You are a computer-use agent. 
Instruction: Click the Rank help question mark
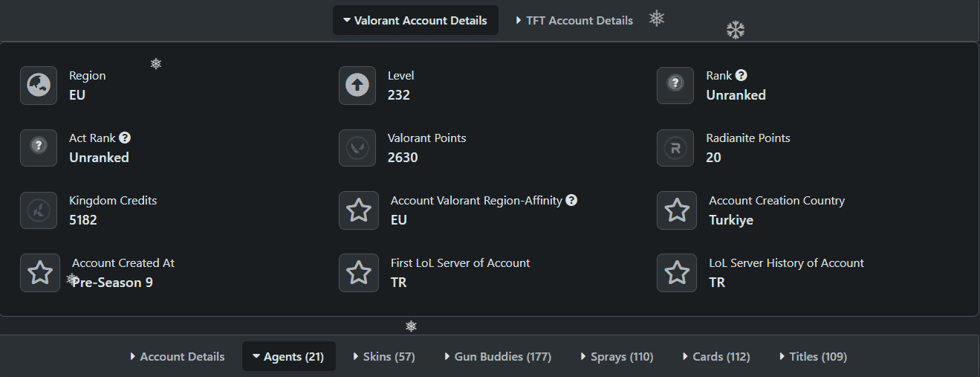[x=742, y=75]
